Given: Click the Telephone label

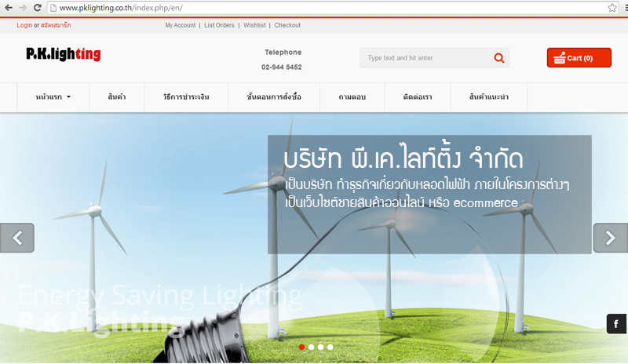Looking at the screenshot, I should tap(283, 53).
